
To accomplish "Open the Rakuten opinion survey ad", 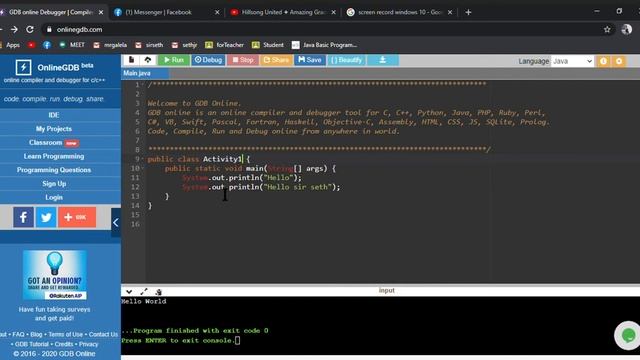I will click(x=54, y=276).
